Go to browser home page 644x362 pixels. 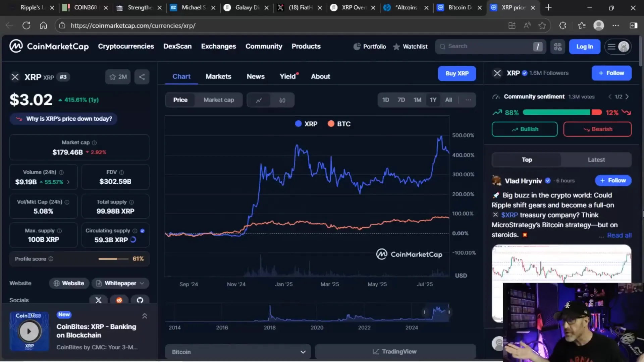(x=43, y=25)
